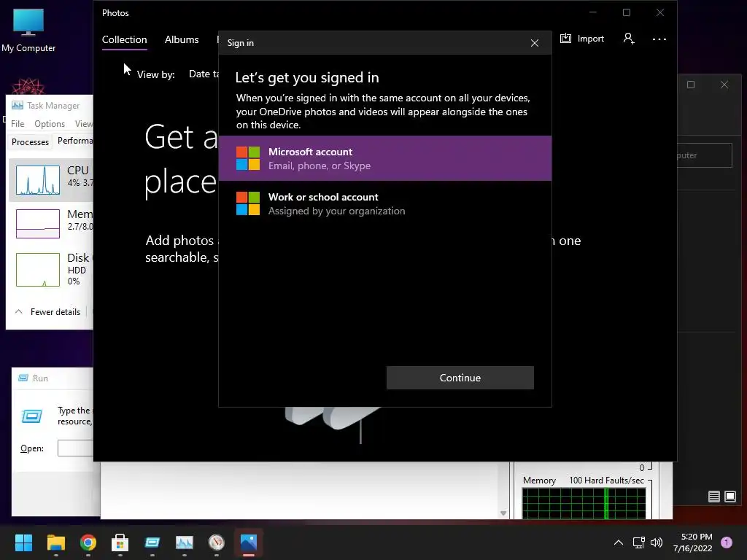747x560 pixels.
Task: Click the scroll down arrow in bottom pane
Action: click(503, 513)
